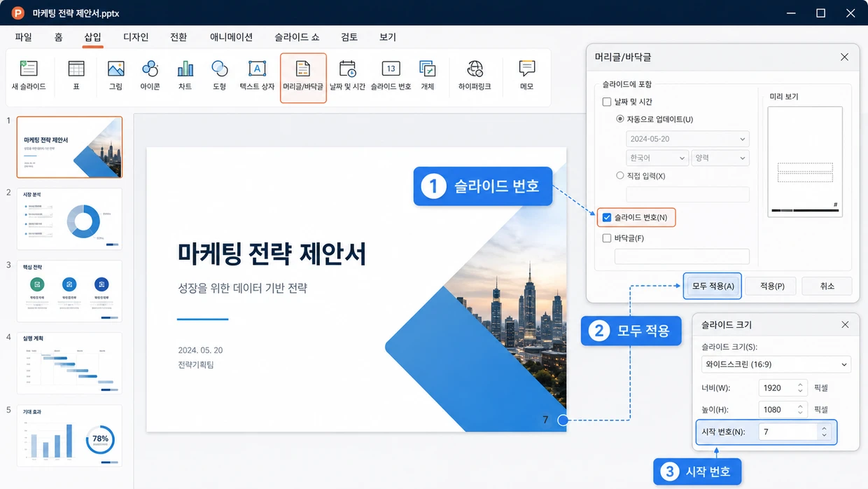This screenshot has height=489, width=868.
Task: Add a memo (메모)
Action: tap(526, 76)
